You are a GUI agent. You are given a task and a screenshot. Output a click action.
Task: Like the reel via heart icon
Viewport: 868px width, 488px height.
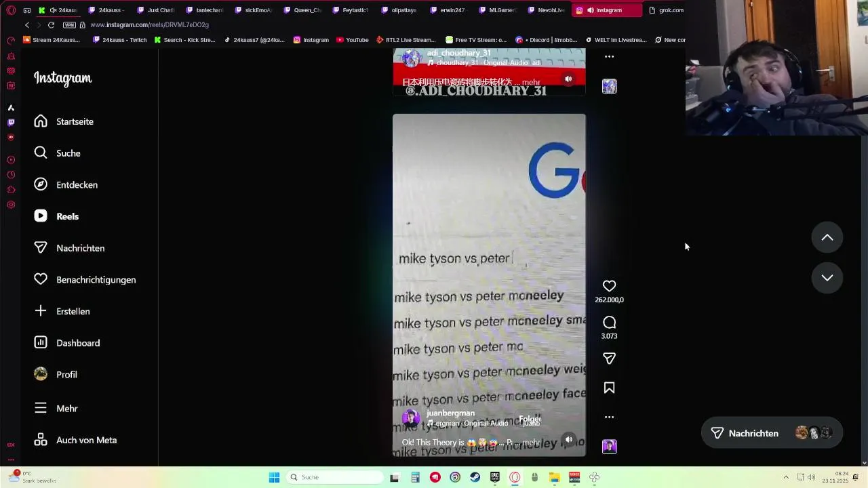[609, 286]
